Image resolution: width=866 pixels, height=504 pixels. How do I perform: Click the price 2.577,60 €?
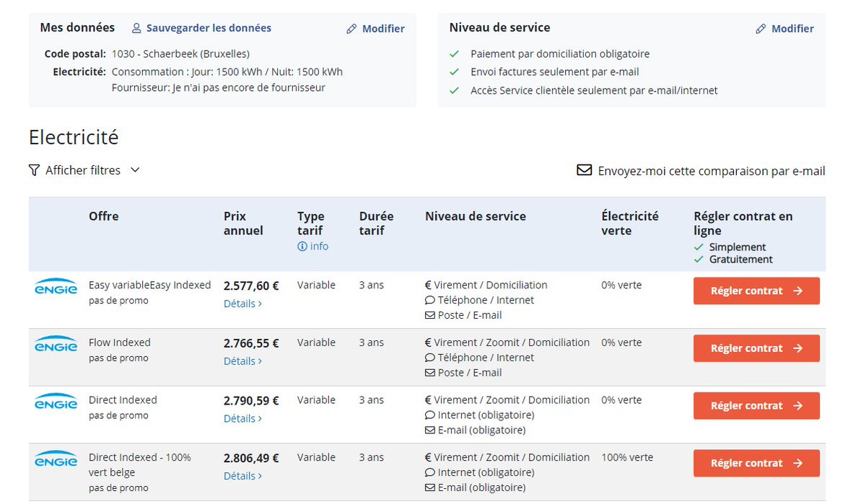(251, 286)
